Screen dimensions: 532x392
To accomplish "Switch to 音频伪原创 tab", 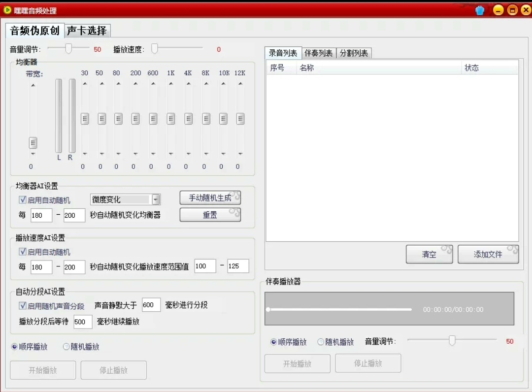I will pyautogui.click(x=34, y=31).
